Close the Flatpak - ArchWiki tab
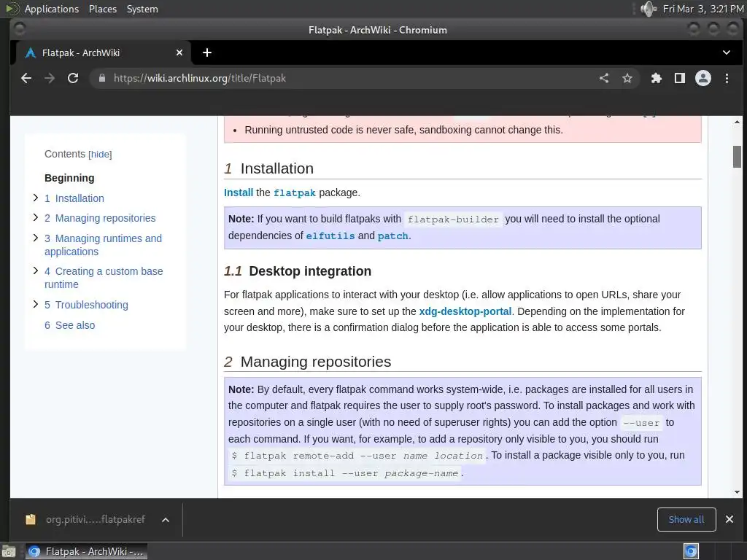 179,52
